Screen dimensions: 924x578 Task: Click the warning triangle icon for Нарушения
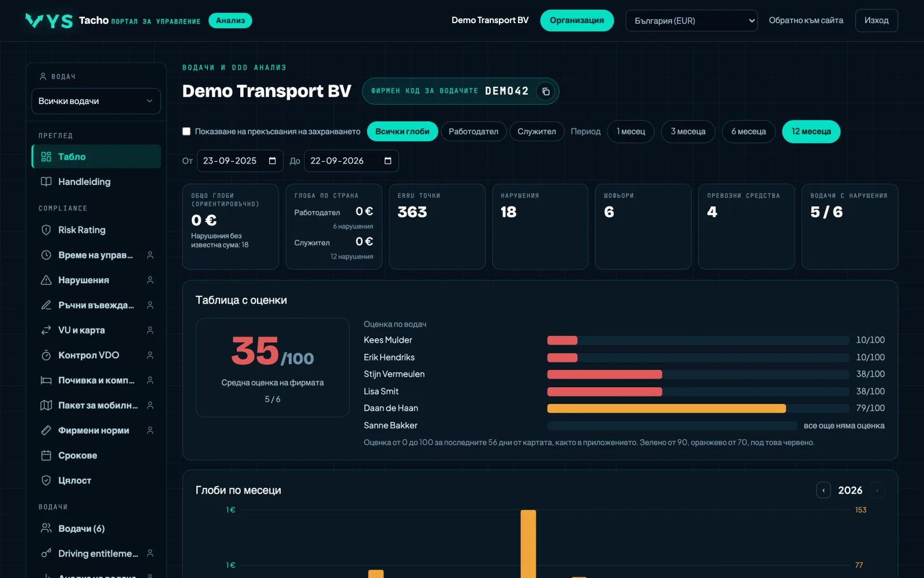click(46, 280)
